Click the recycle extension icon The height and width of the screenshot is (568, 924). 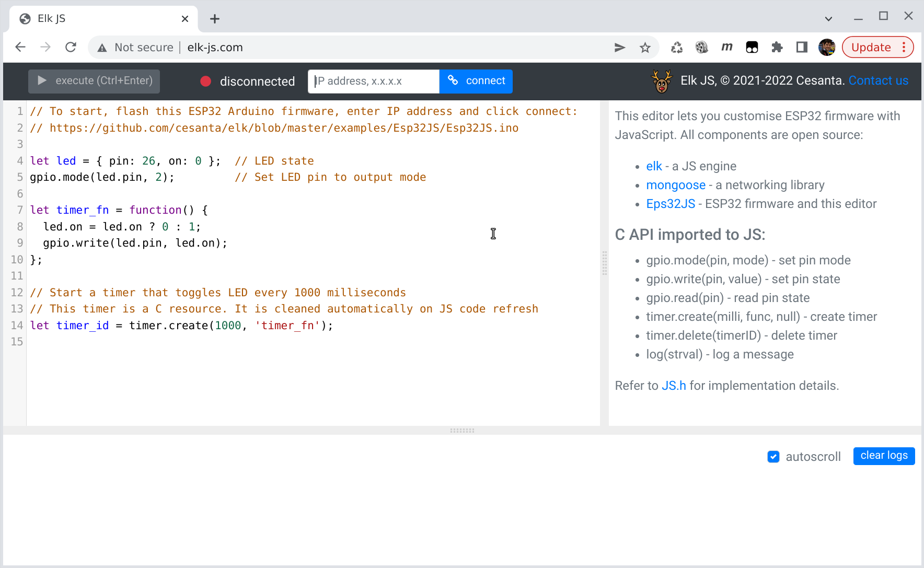677,48
